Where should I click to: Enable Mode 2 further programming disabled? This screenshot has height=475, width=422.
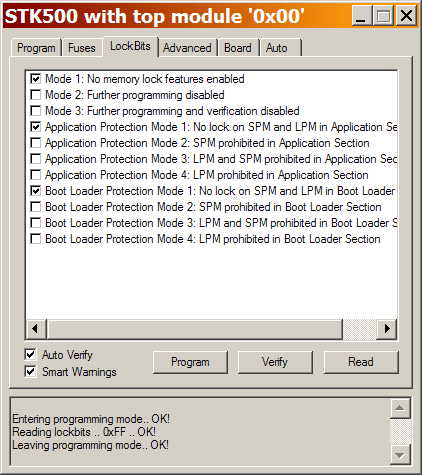(x=35, y=95)
